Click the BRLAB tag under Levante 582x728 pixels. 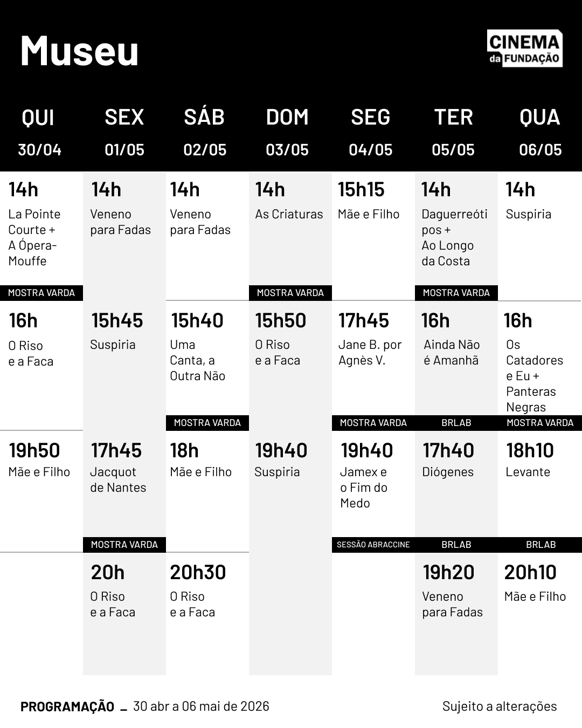(541, 545)
